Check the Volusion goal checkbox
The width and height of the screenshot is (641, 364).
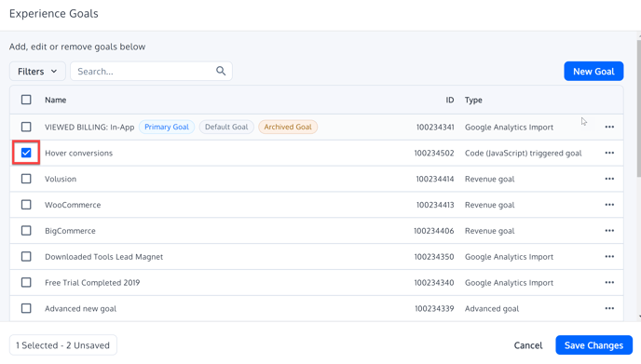point(26,179)
